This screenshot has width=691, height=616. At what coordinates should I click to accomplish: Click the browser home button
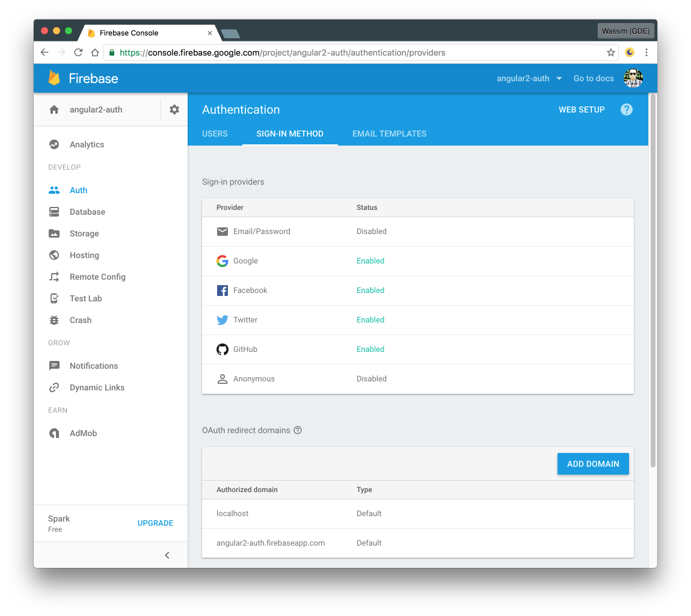coord(95,52)
